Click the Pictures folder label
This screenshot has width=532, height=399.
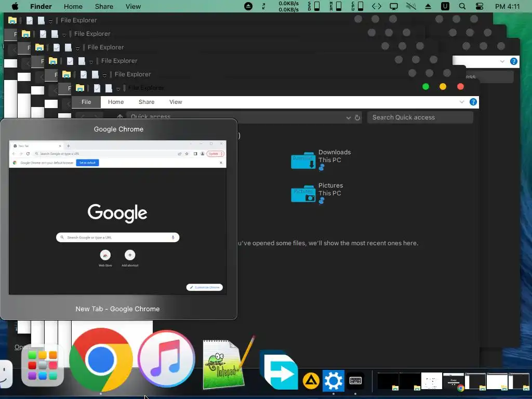pyautogui.click(x=330, y=185)
